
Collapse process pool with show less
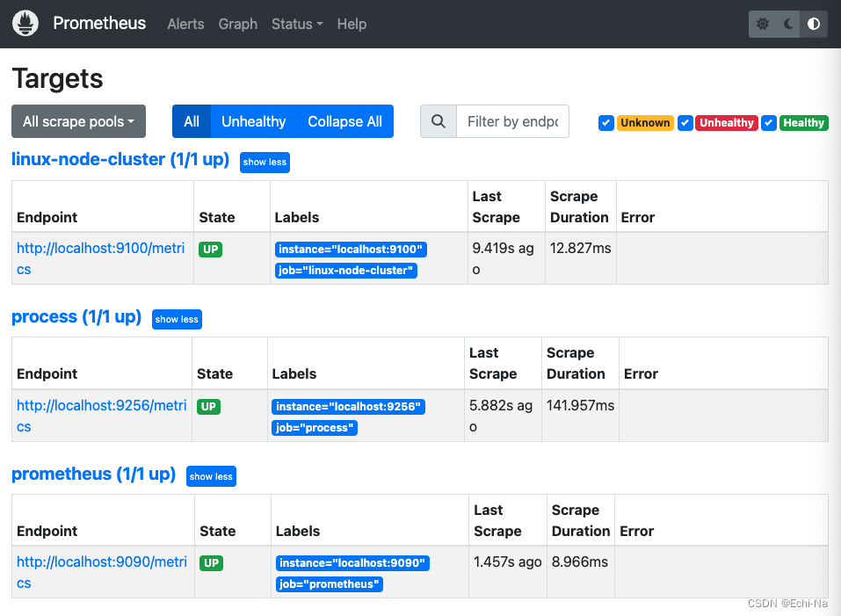[177, 320]
